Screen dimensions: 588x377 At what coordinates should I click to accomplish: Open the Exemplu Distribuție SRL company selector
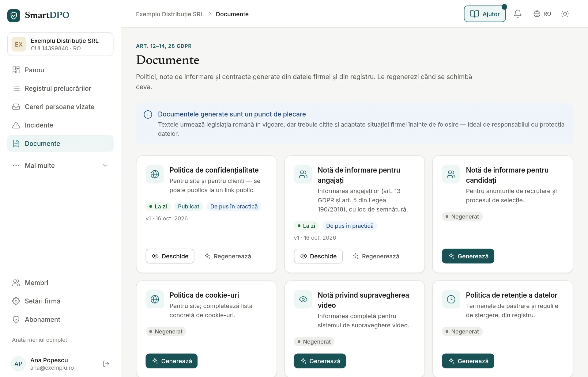coord(60,44)
